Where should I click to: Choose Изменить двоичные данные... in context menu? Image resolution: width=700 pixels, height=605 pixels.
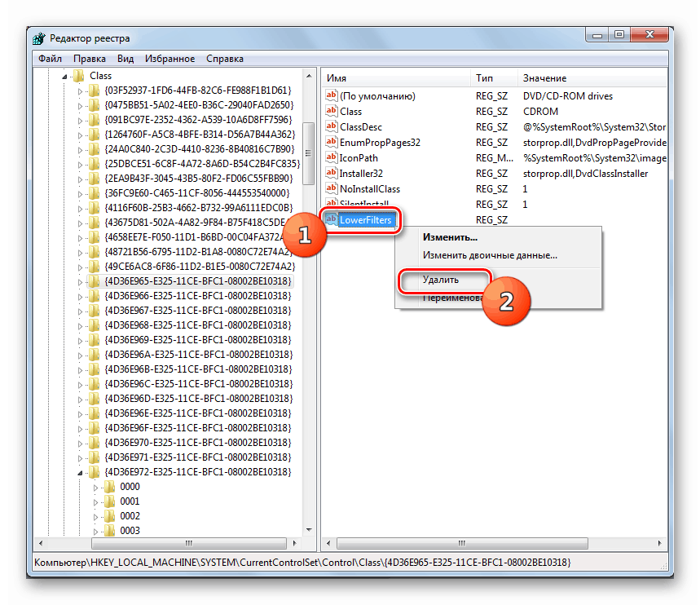pos(490,255)
